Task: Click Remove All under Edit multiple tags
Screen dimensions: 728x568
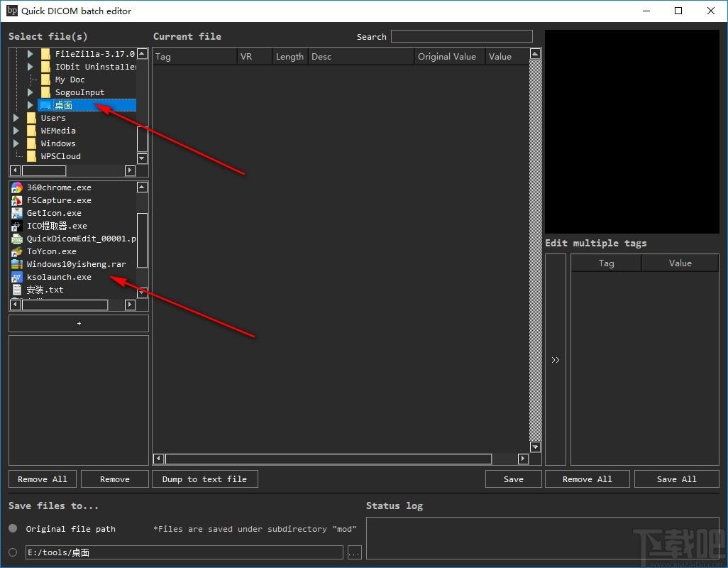Action: [x=588, y=479]
